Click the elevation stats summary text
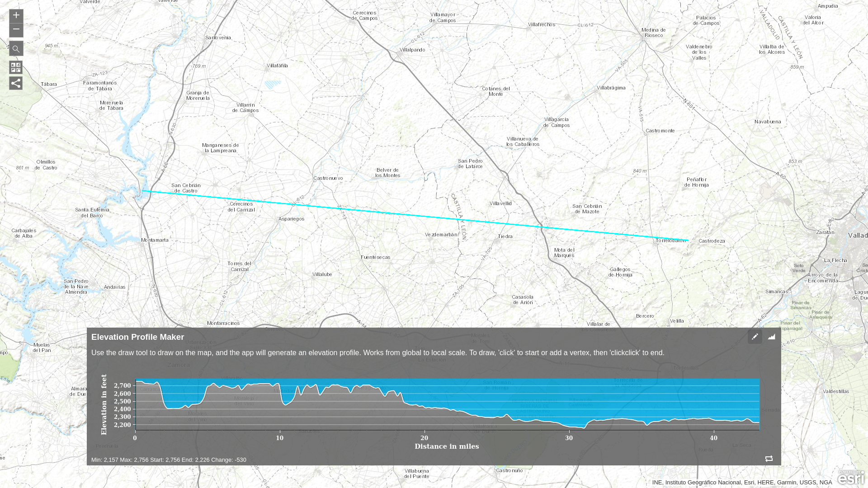868x488 pixels. (x=169, y=460)
